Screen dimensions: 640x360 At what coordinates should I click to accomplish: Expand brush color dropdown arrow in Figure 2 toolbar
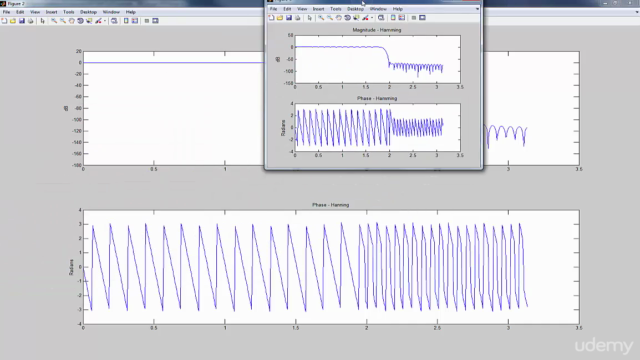tap(105, 21)
